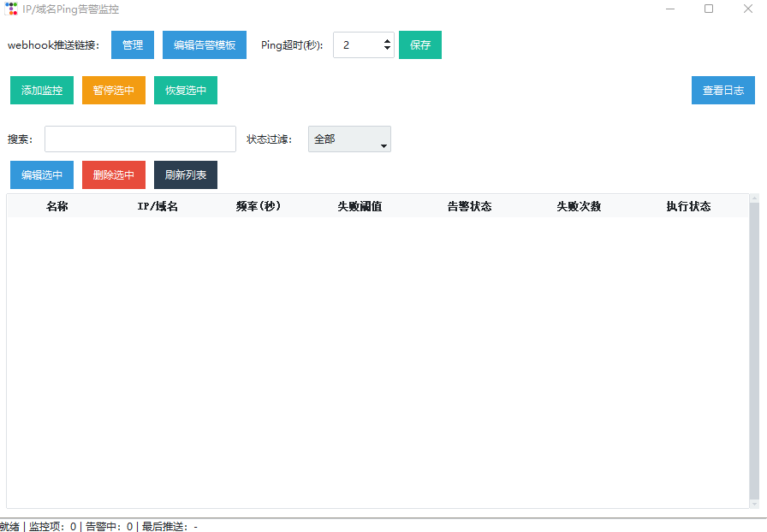Open logs via 查看日志 button
This screenshot has height=532, width=767.
723,90
